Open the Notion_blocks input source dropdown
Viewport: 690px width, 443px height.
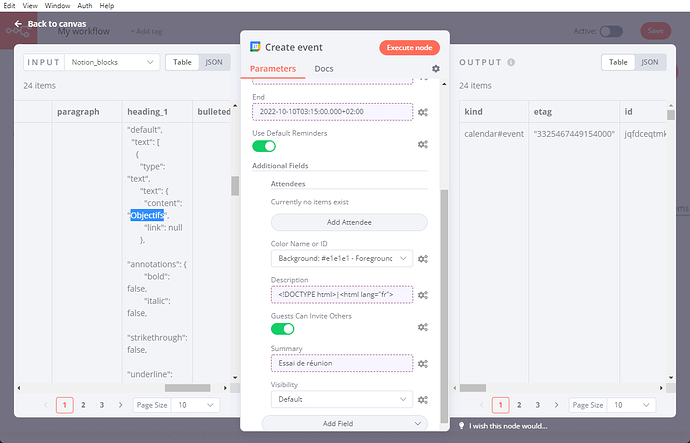[x=112, y=62]
